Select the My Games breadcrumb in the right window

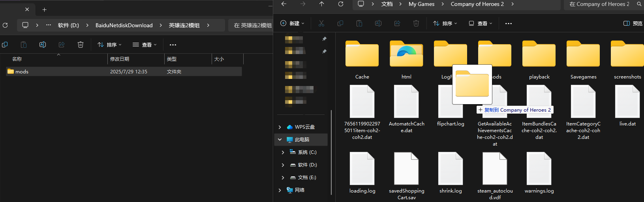(421, 4)
